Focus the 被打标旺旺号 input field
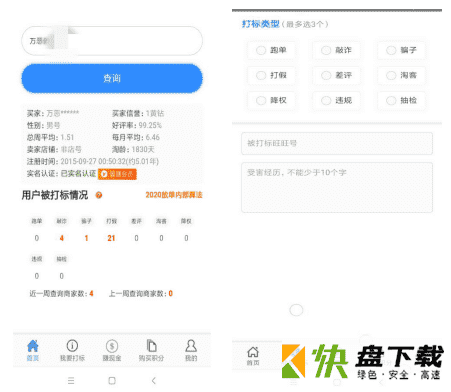The image size is (451, 392). [337, 143]
